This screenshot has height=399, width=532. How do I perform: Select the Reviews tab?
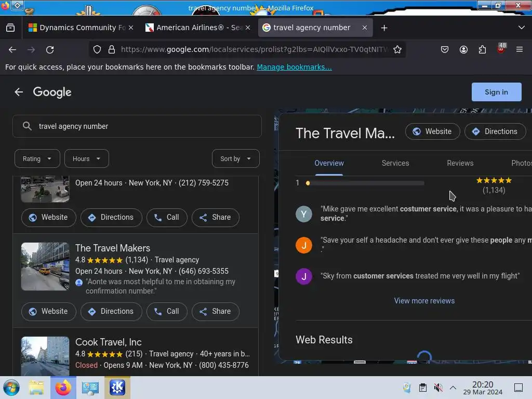pos(460,163)
